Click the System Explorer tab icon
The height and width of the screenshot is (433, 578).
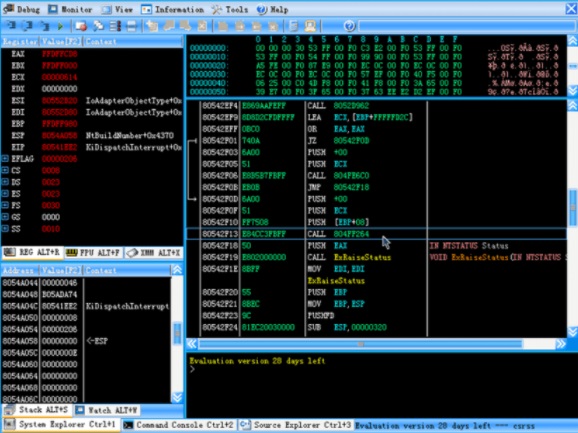10,424
